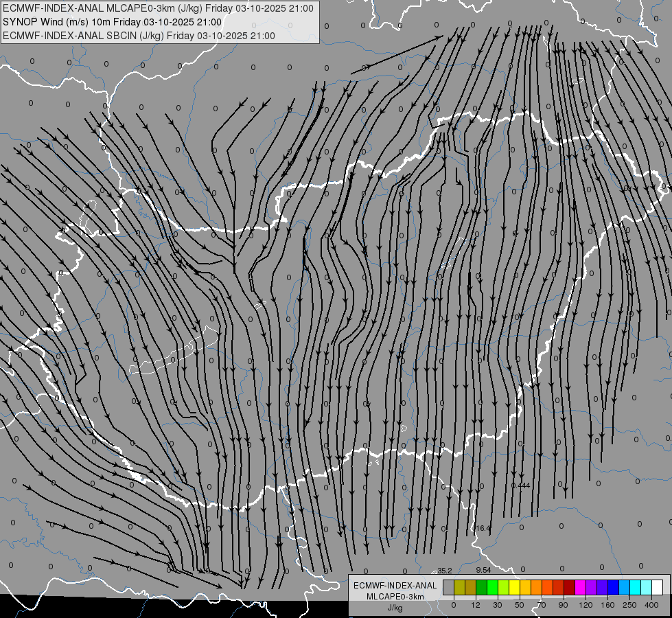672x618 pixels.
Task: Click the 0.444 value on the map
Action: point(521,485)
